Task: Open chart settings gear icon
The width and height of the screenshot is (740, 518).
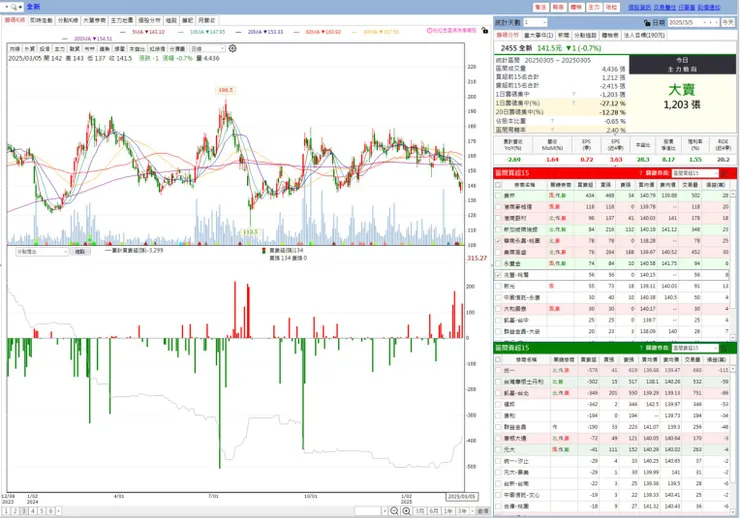Action: 232,49
